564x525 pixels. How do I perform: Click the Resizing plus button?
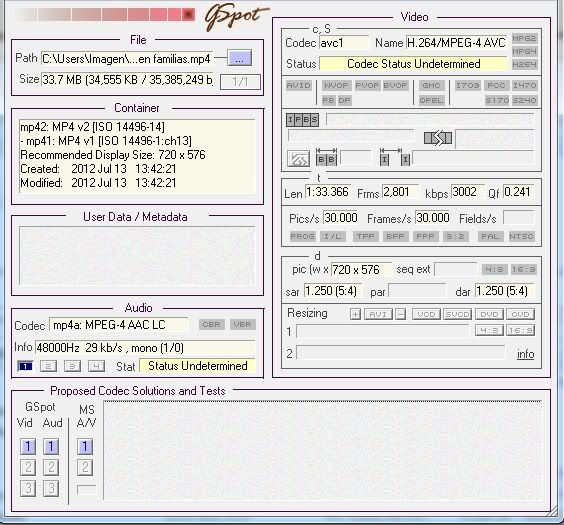pos(355,314)
